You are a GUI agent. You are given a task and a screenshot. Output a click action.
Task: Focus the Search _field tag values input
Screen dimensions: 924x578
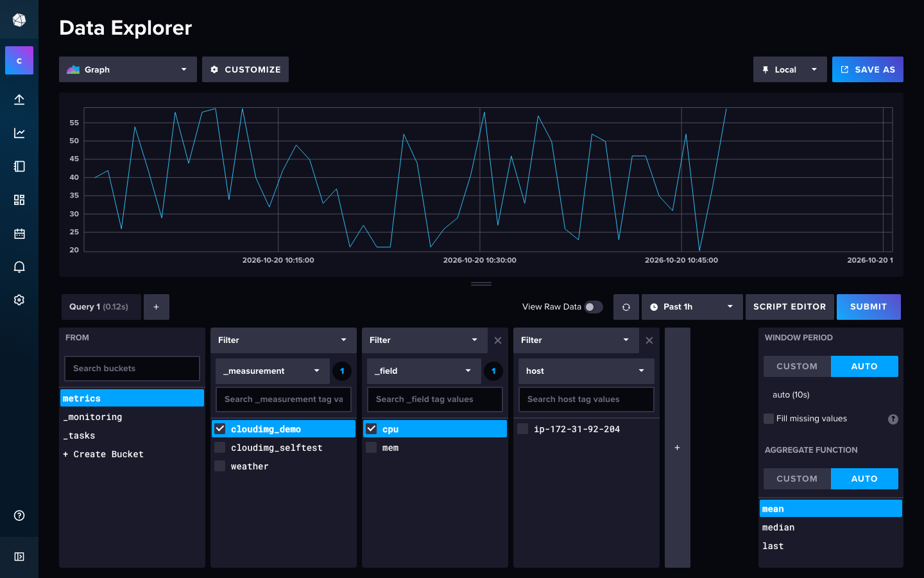point(435,399)
